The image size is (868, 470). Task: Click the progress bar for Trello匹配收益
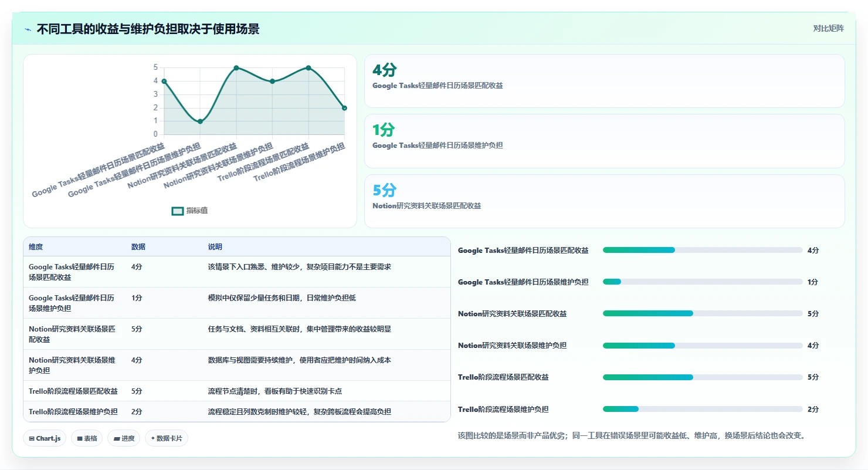tap(703, 377)
